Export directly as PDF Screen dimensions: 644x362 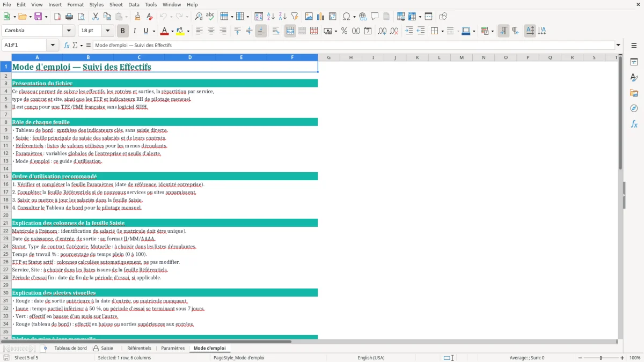click(x=57, y=17)
